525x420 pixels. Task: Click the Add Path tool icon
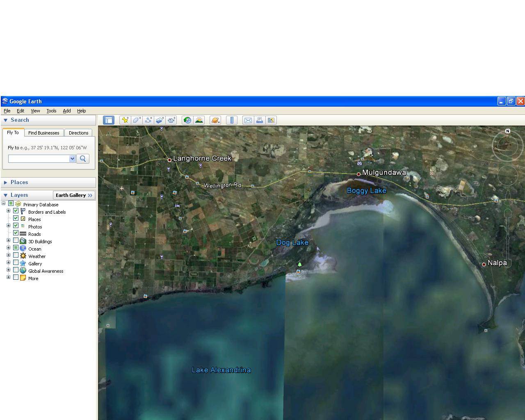pos(148,120)
